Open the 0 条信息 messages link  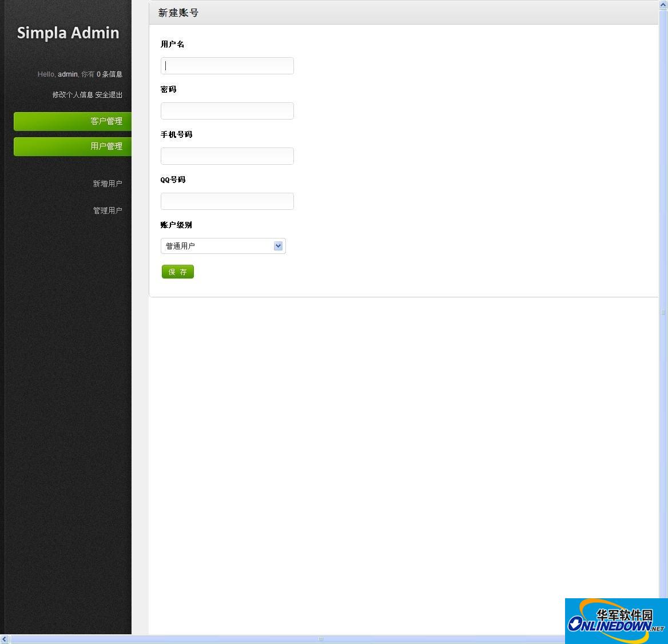point(109,74)
